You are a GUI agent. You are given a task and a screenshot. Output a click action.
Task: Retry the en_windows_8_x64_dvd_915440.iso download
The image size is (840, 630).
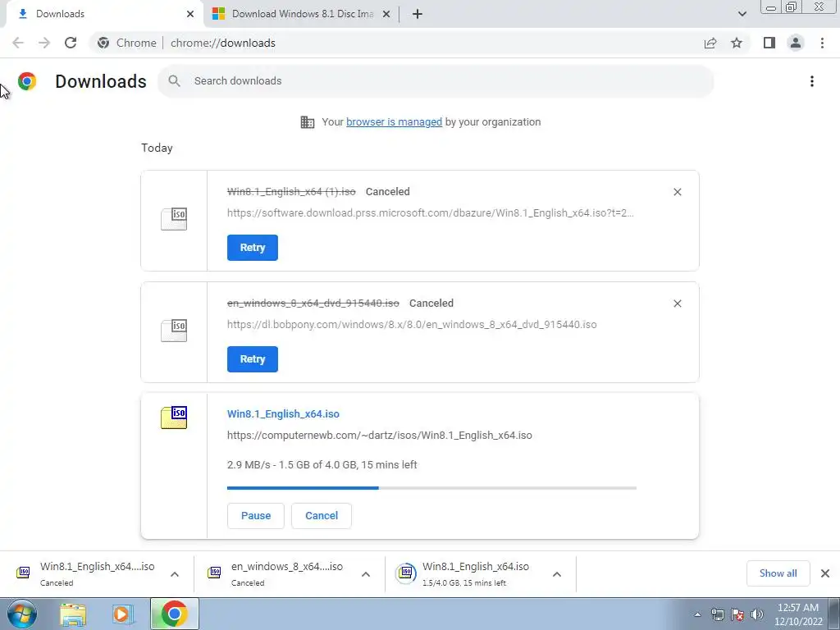(253, 359)
